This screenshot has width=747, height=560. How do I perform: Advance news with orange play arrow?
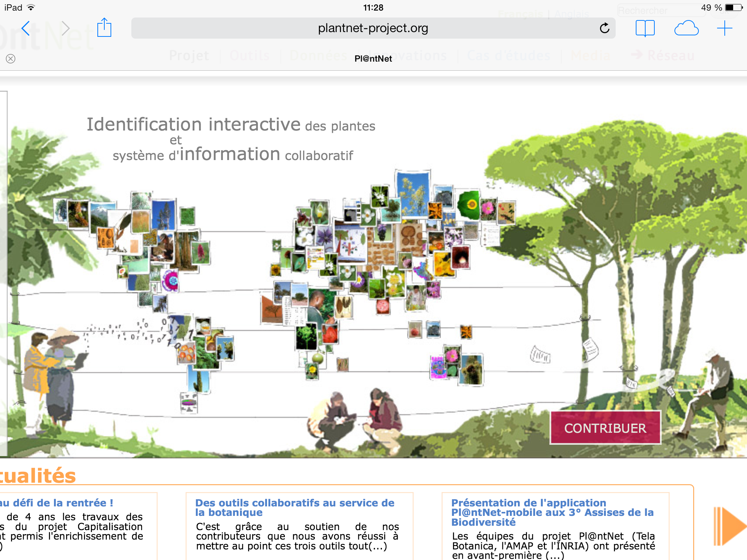click(730, 526)
